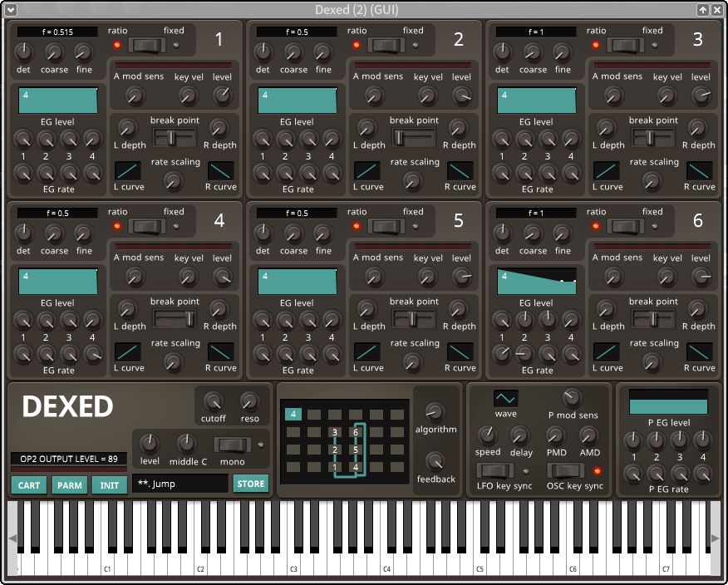Toggle operator 4 ratio/fixed switch
Viewport: 728px width, 585px height.
tap(147, 226)
